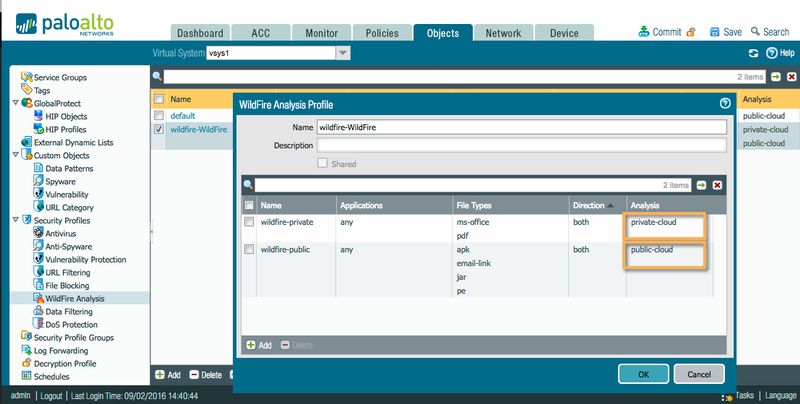Collapse the GlobalProtect tree node

pos(15,103)
